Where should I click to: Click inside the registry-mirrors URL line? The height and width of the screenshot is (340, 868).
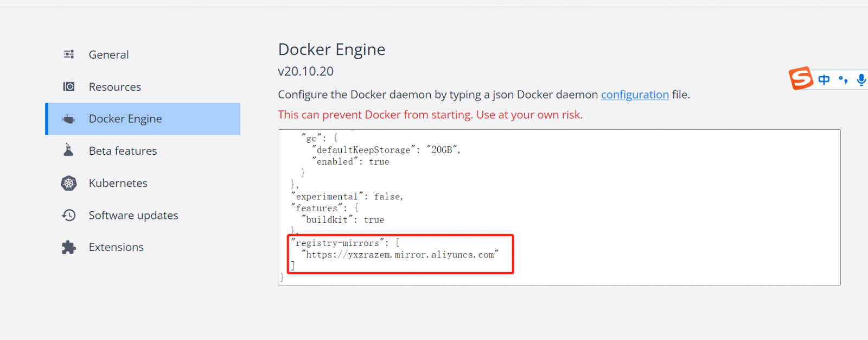[x=400, y=255]
